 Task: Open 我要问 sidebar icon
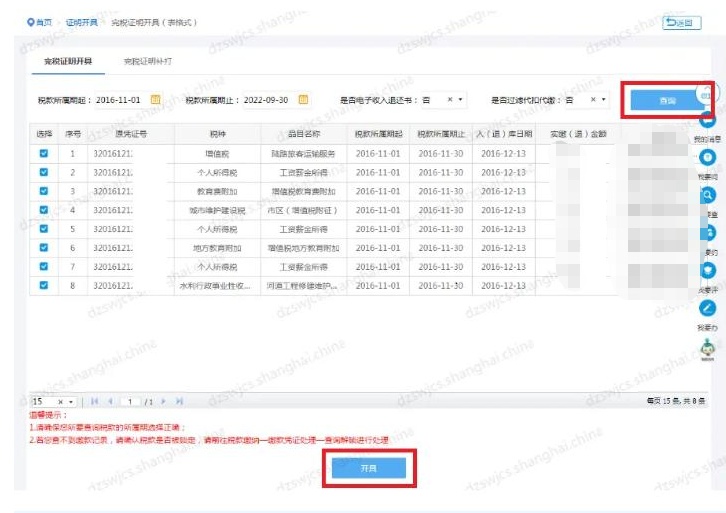point(707,158)
